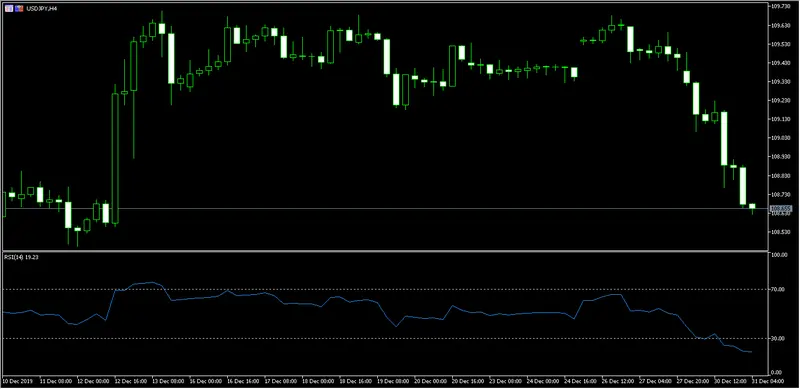Screen dimensions: 800x389
Task: Click the tall bullish candle at 12 Dec 16:00
Action: tap(115, 158)
